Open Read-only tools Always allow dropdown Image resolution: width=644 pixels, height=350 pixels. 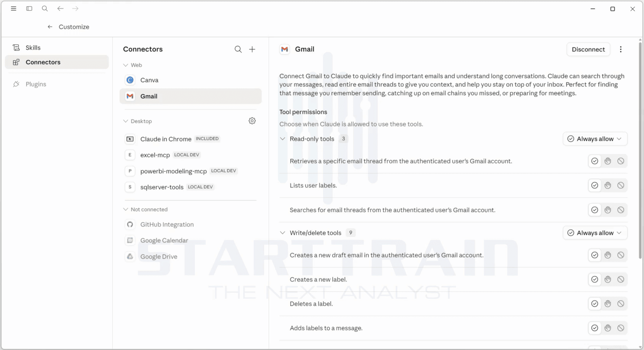(x=595, y=139)
